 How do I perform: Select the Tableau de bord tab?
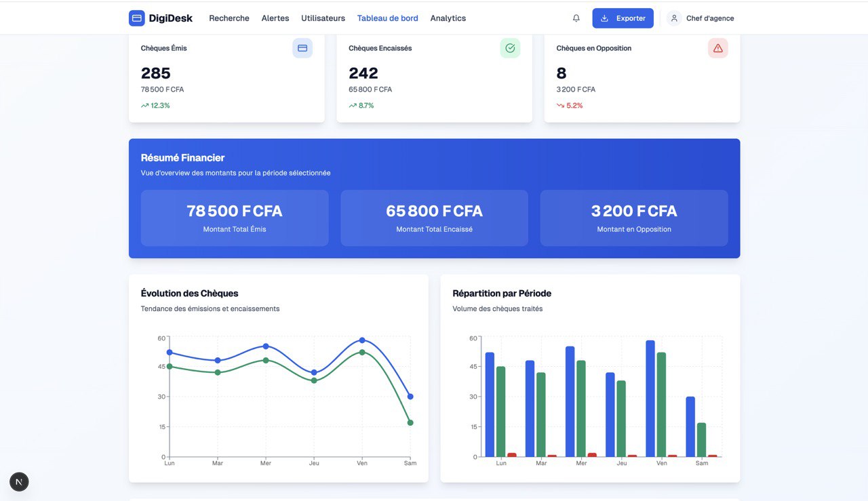pos(387,18)
